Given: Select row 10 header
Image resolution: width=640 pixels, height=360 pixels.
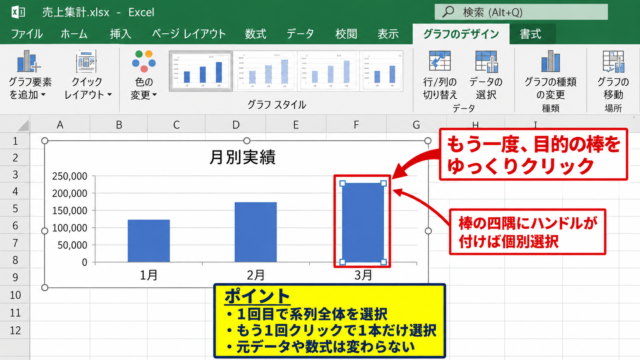Looking at the screenshot, I should point(15,295).
